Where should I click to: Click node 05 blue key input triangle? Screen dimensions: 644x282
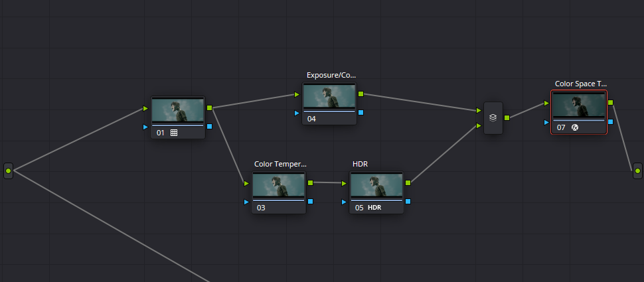pyautogui.click(x=344, y=202)
